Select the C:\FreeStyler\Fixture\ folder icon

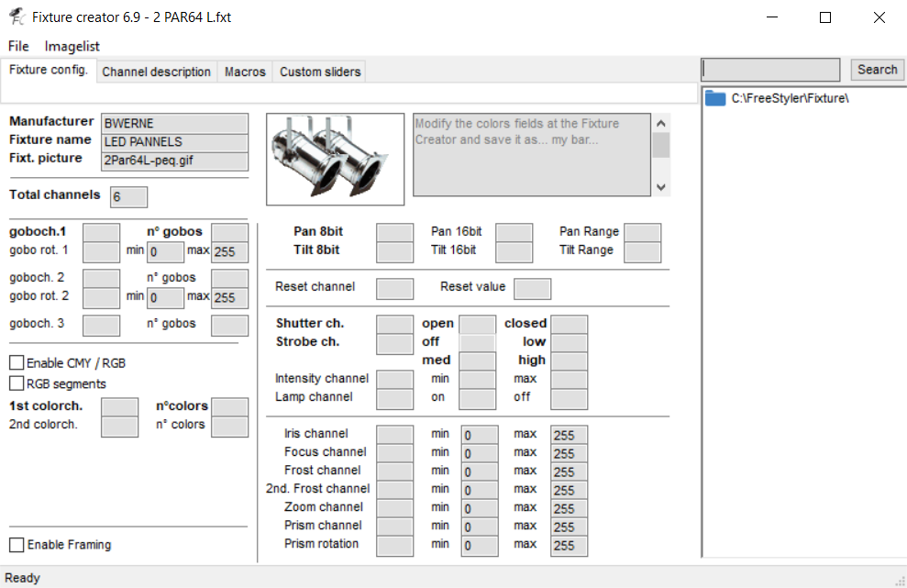point(714,97)
